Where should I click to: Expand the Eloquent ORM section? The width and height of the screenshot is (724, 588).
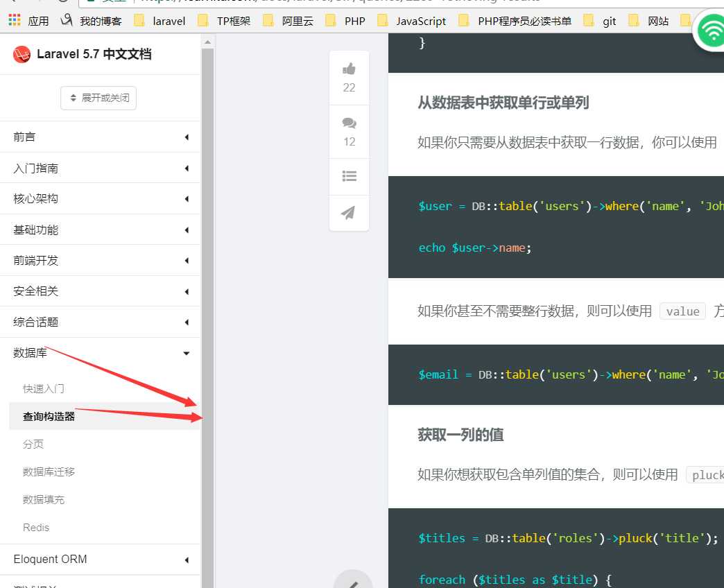click(100, 560)
